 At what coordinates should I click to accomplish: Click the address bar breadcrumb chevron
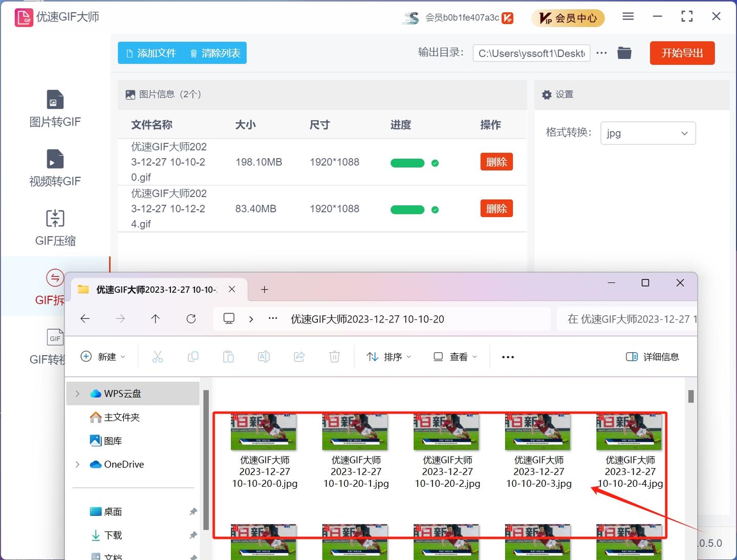coord(251,319)
